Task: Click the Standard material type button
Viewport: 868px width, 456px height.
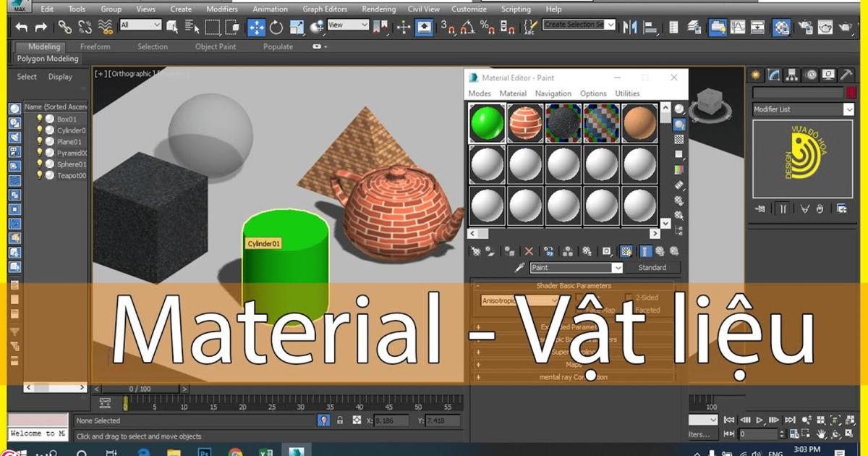Action: pos(652,268)
